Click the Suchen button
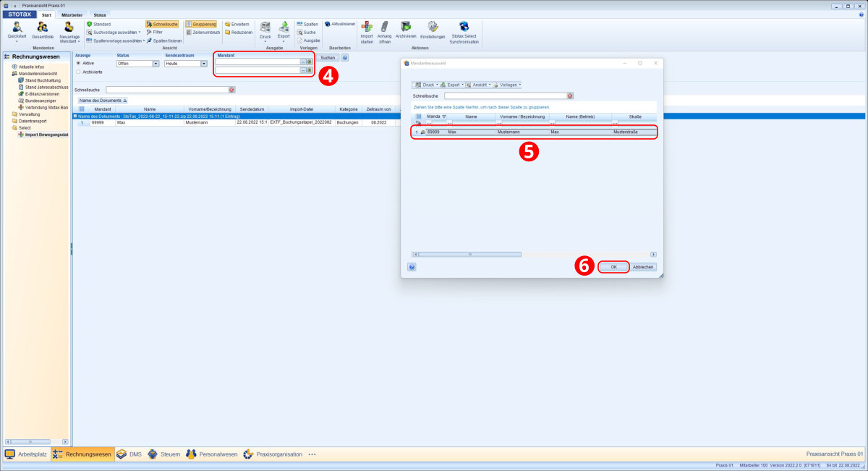868x471 pixels. point(328,58)
